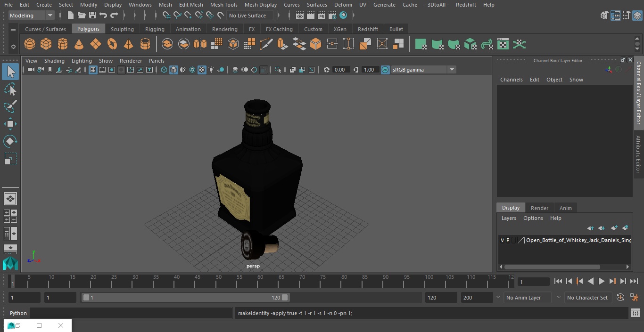Screen dimensions: 644x332
Task: Choose the Paint selection tool
Action: (10, 106)
